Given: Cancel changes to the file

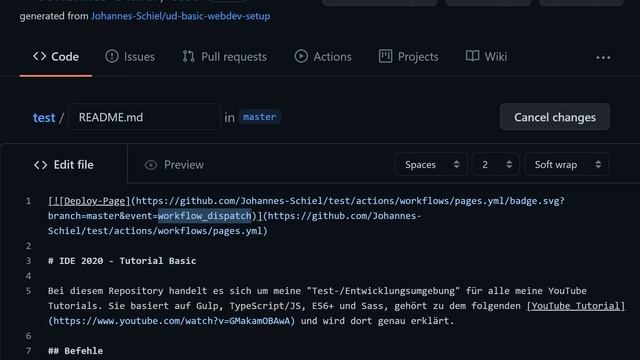Looking at the screenshot, I should (555, 117).
